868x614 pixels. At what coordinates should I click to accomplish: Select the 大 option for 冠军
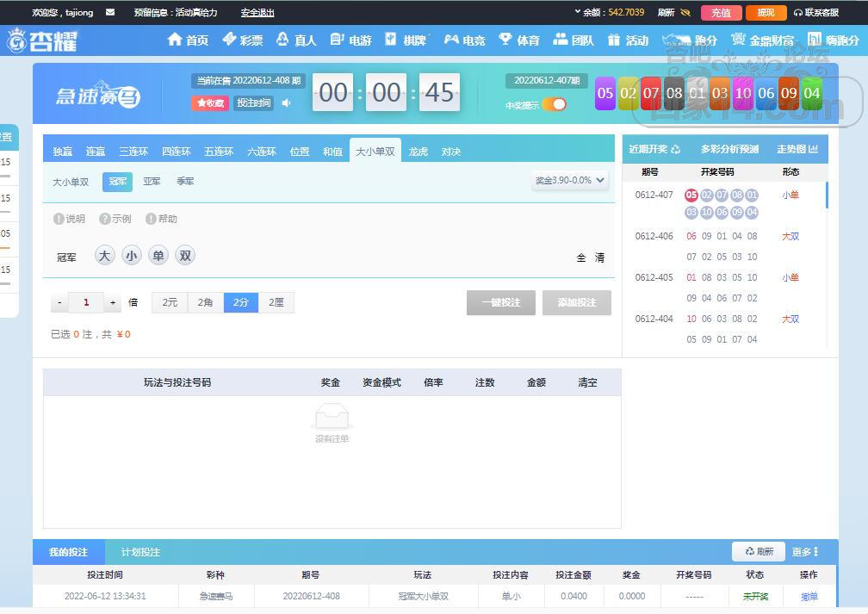pos(105,256)
